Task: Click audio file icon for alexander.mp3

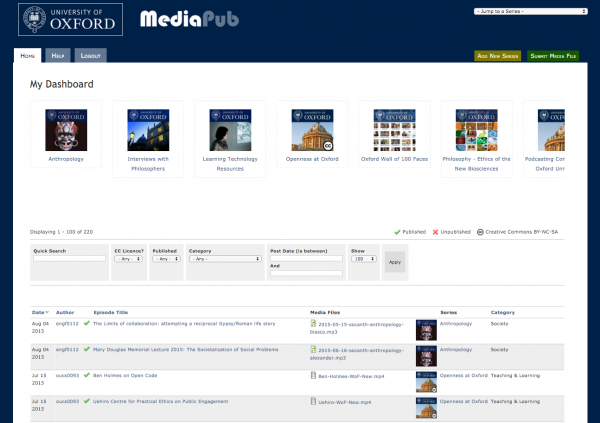Action: click(x=313, y=350)
